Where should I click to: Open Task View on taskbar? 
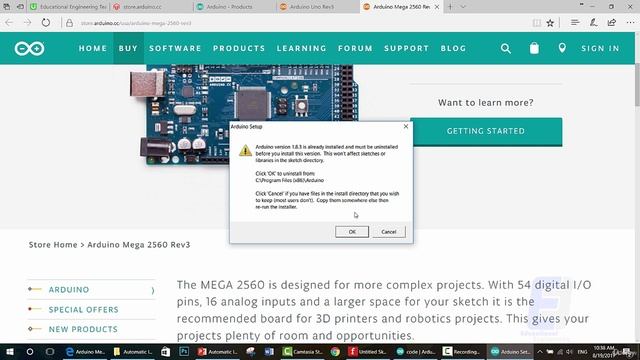[50, 351]
